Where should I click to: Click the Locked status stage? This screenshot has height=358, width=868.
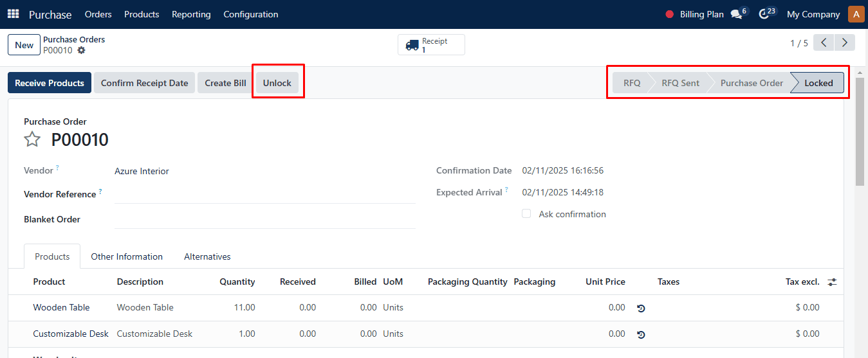pyautogui.click(x=818, y=83)
